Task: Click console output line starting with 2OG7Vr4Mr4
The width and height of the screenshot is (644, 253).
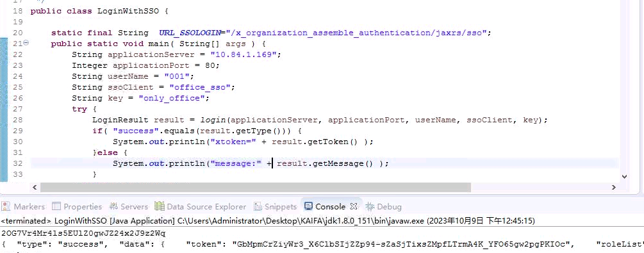Action: point(83,233)
